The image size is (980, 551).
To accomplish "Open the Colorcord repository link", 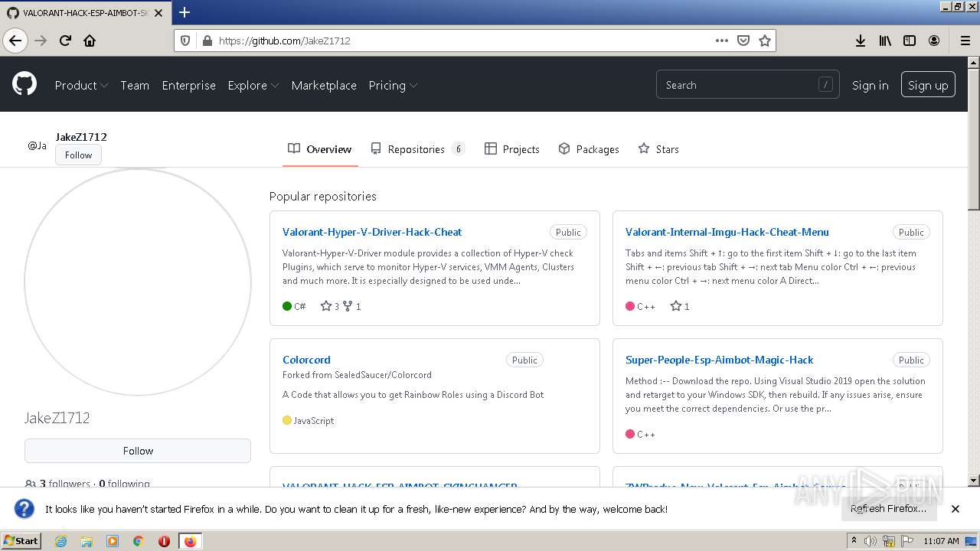I will 306,360.
